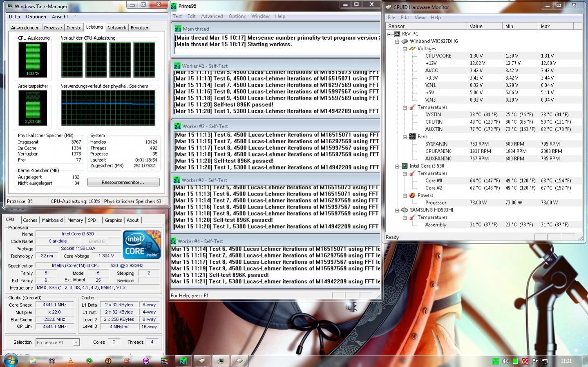Click the Max column header

click(x=556, y=26)
